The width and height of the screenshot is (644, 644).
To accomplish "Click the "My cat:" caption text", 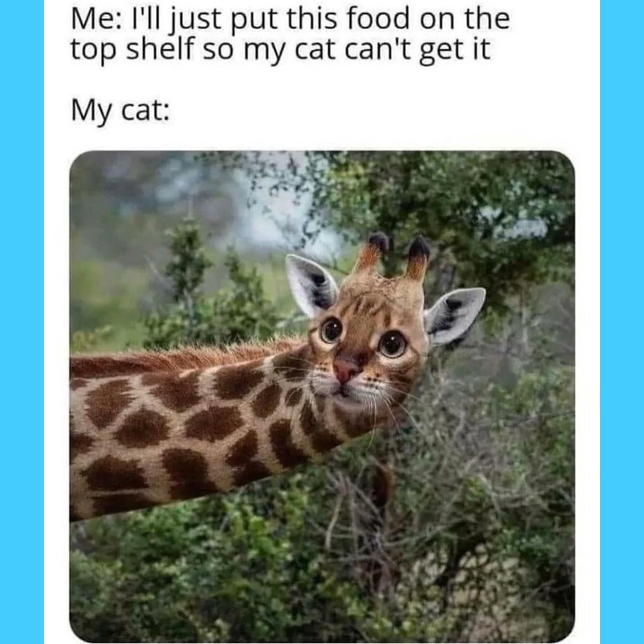I will (120, 111).
